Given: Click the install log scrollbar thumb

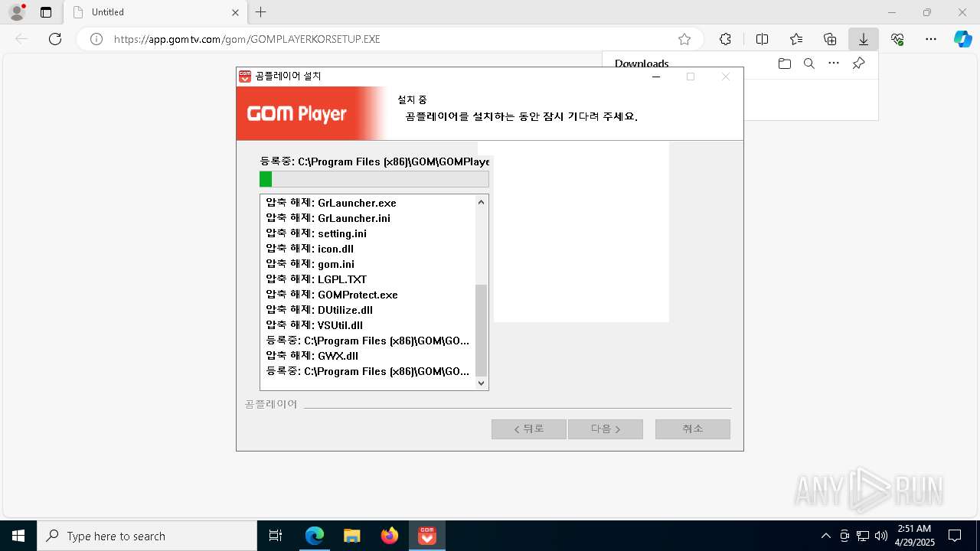Looking at the screenshot, I should click(x=481, y=330).
